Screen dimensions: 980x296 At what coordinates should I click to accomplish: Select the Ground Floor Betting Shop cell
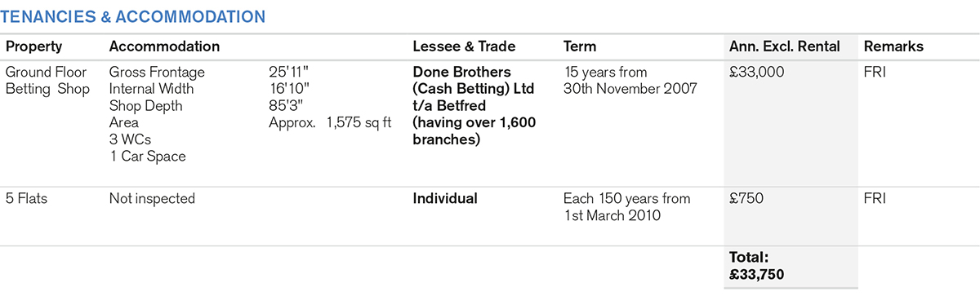tap(47, 81)
